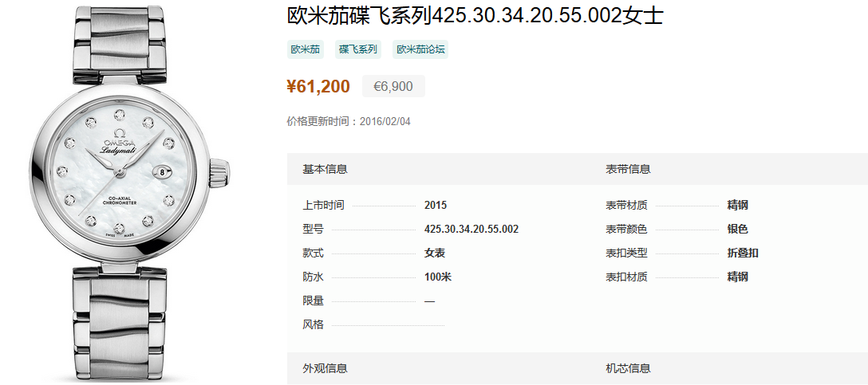Click the ¥61,200 price
Screen dimensions: 868x385
click(x=318, y=86)
